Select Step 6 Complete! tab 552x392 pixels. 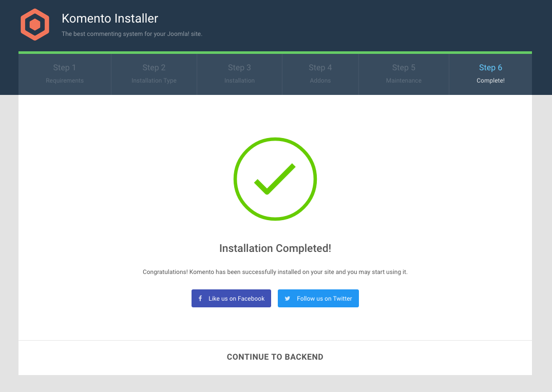click(x=490, y=74)
